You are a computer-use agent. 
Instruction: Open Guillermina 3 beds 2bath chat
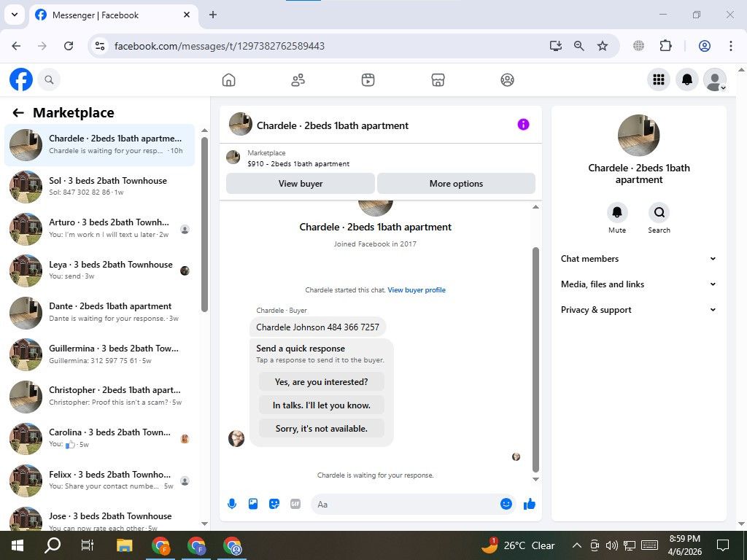pyautogui.click(x=99, y=354)
